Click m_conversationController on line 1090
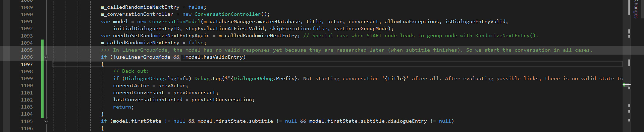The image size is (644, 132). (137, 14)
